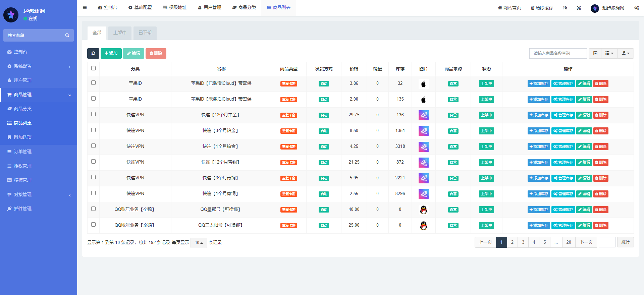Toggle the sidebar hamburger menu icon
Image resolution: width=644 pixels, height=295 pixels.
tap(85, 7)
